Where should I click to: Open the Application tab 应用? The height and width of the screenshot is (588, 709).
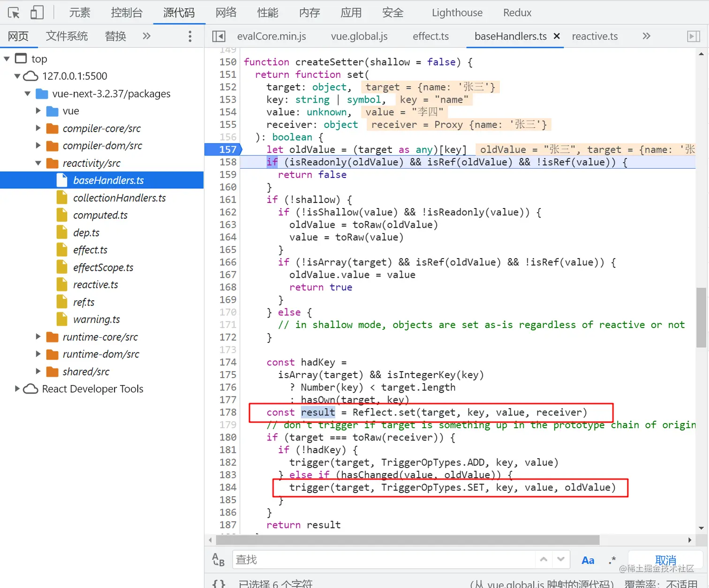(x=351, y=13)
